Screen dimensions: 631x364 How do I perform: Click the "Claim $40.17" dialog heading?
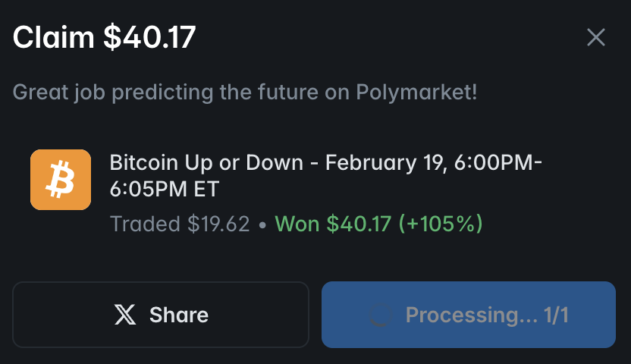point(105,37)
